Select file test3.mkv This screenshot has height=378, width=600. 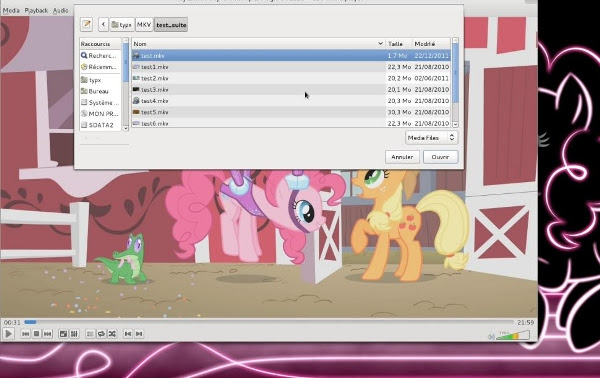pos(291,90)
